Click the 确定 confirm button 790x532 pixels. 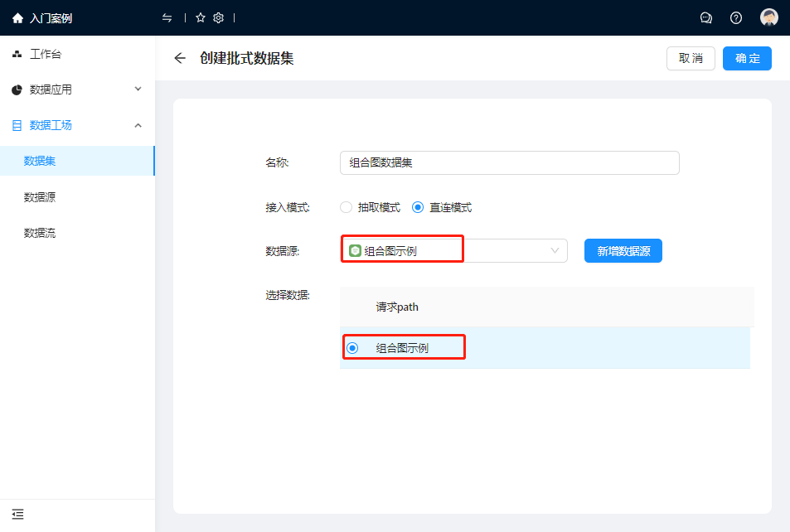click(x=747, y=58)
